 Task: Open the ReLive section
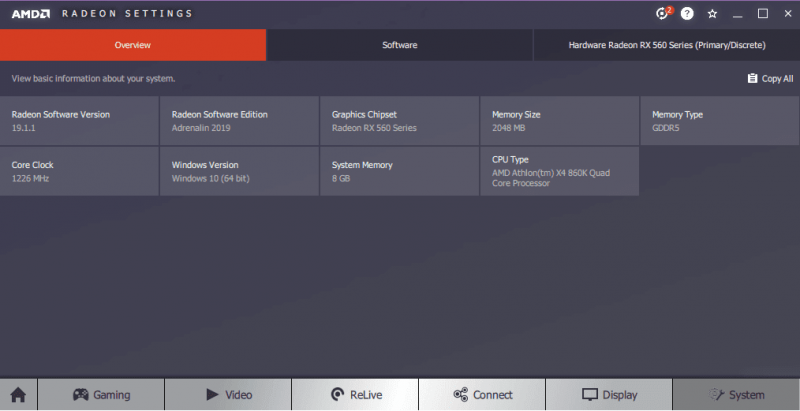(x=355, y=394)
